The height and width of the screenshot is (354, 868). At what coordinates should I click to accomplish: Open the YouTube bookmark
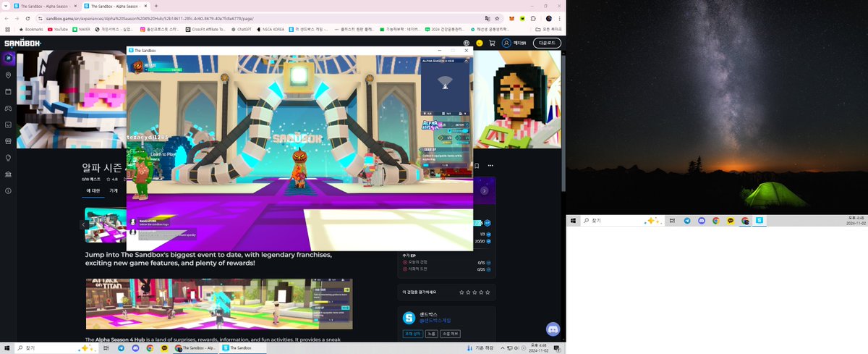[x=58, y=29]
